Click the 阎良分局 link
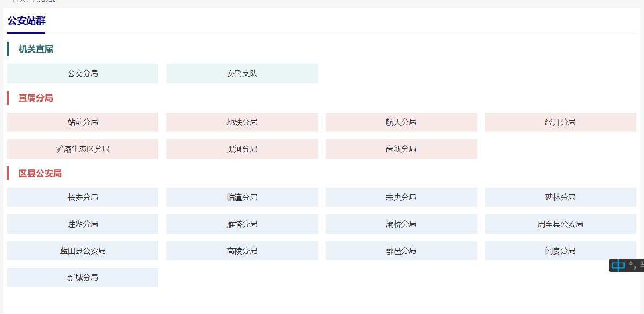 (560, 251)
